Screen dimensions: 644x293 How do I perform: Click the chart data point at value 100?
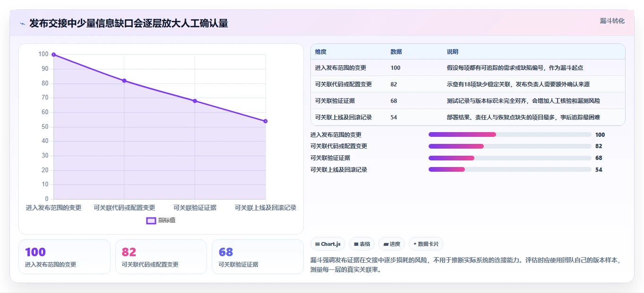[53, 55]
